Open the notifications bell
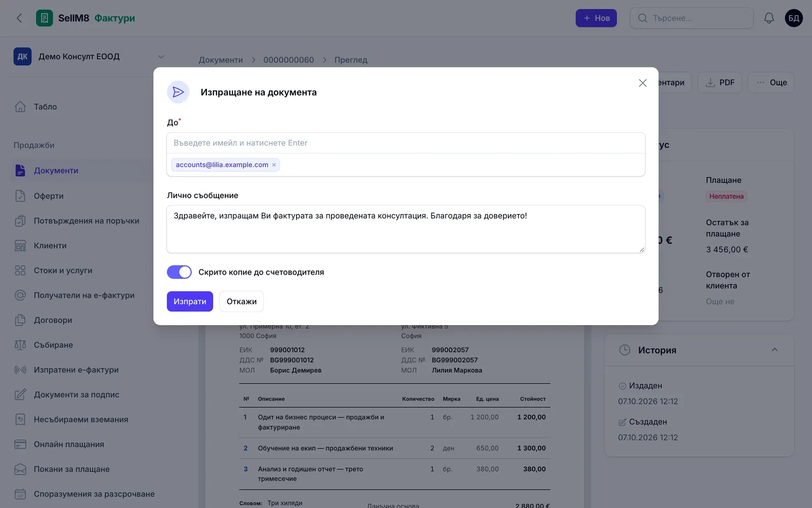 769,18
